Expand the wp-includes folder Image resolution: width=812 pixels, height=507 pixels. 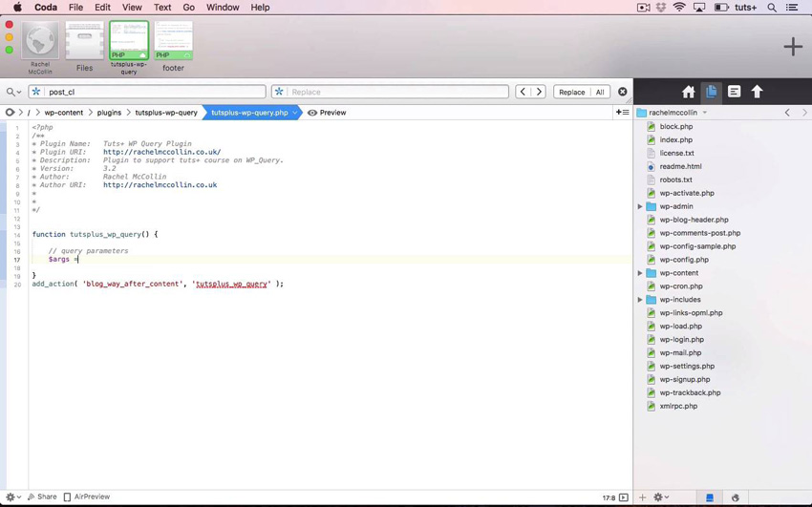click(x=640, y=300)
